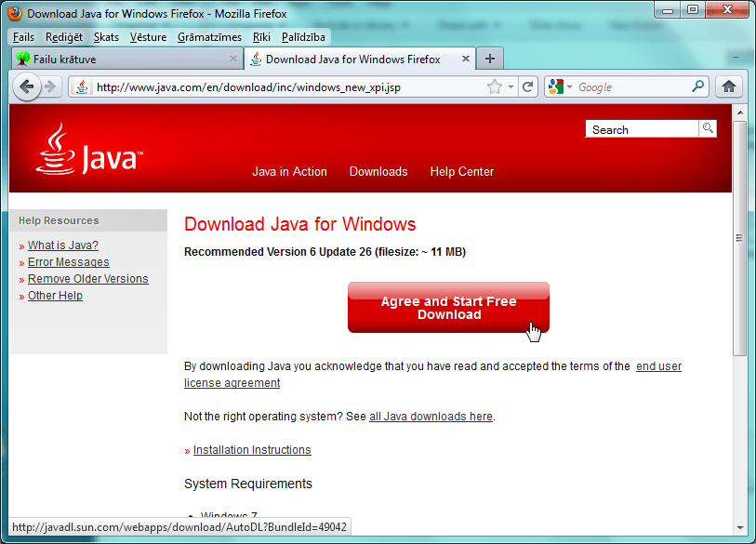Open the Palīdzība menu
Viewport: 756px width, 544px height.
[x=303, y=37]
